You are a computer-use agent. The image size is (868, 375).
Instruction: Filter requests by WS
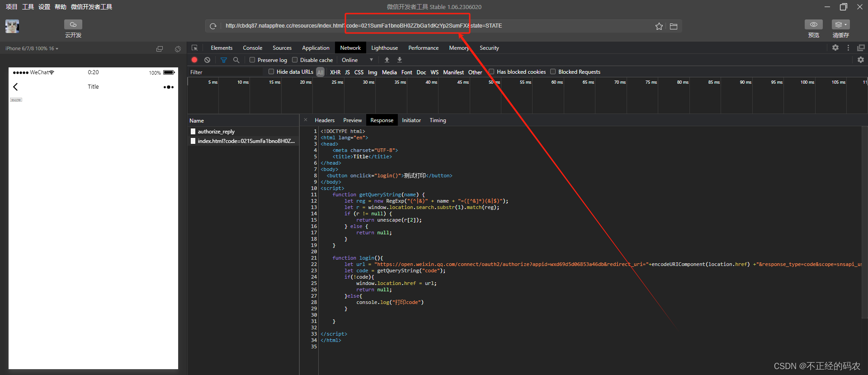coord(434,72)
